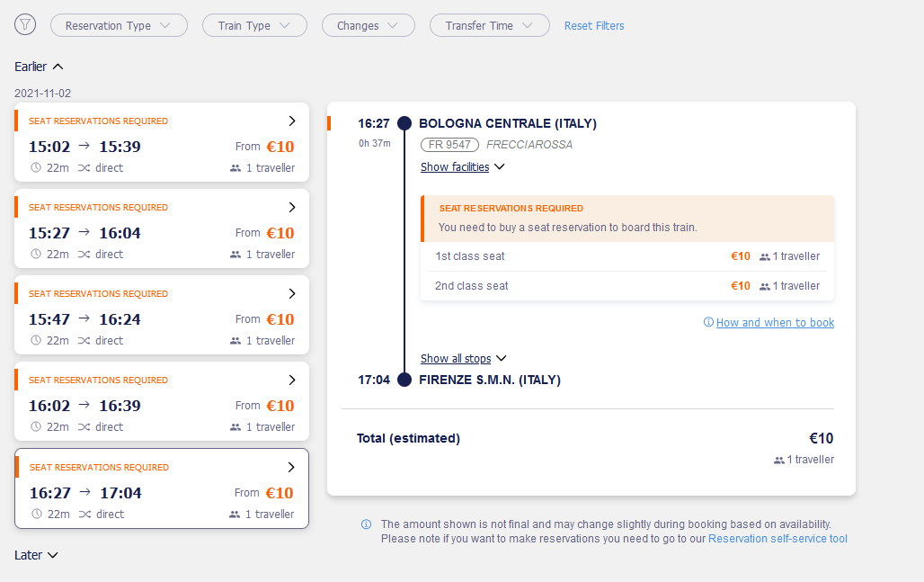Open arrow on 16:27 train card
This screenshot has height=582, width=924.
[291, 467]
